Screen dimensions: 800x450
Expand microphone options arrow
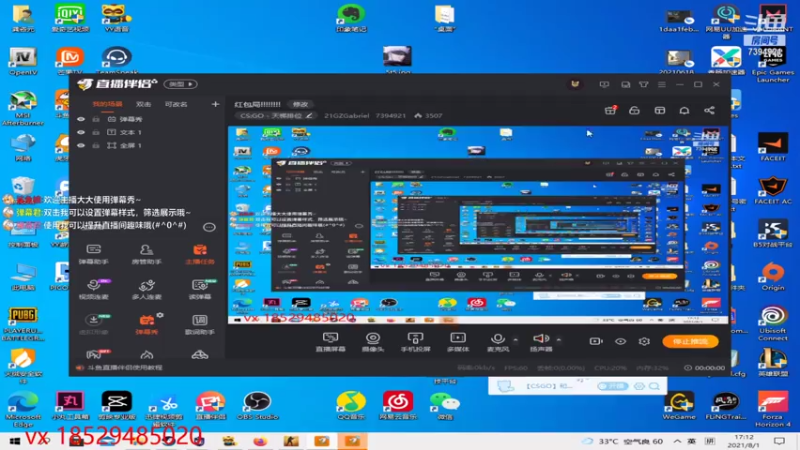point(515,339)
